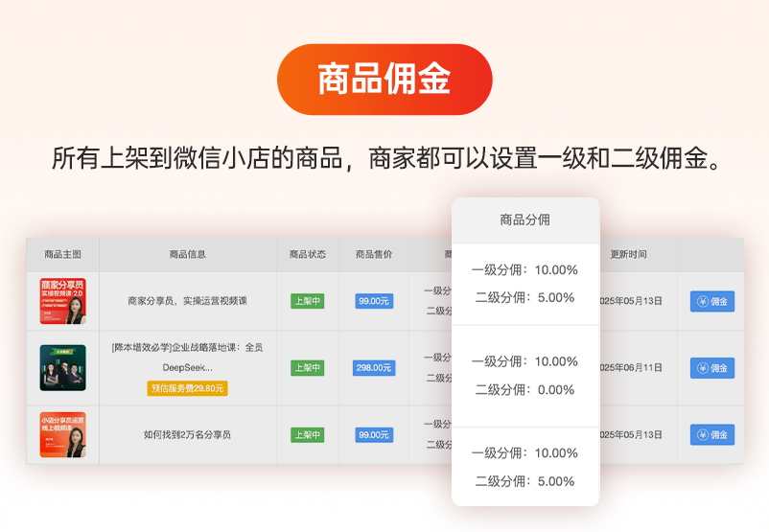Open thumbnail of 企业战略落地课 DeepSeek product

point(62,368)
